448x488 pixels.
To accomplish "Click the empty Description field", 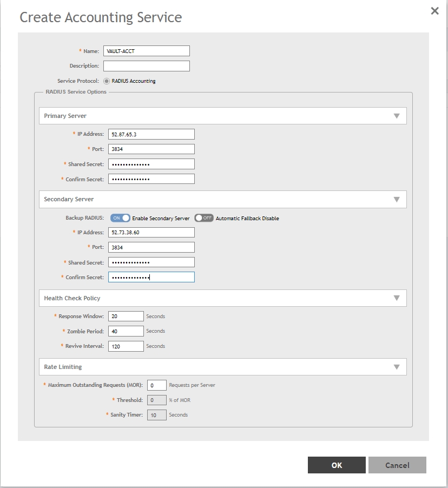I will click(x=146, y=66).
